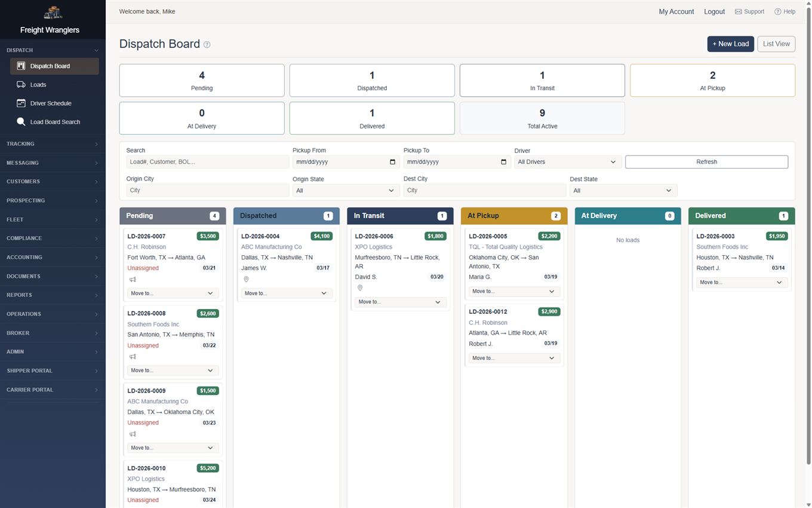Viewport: 812px width, 508px height.
Task: Click the At Delivery column header
Action: tap(628, 216)
